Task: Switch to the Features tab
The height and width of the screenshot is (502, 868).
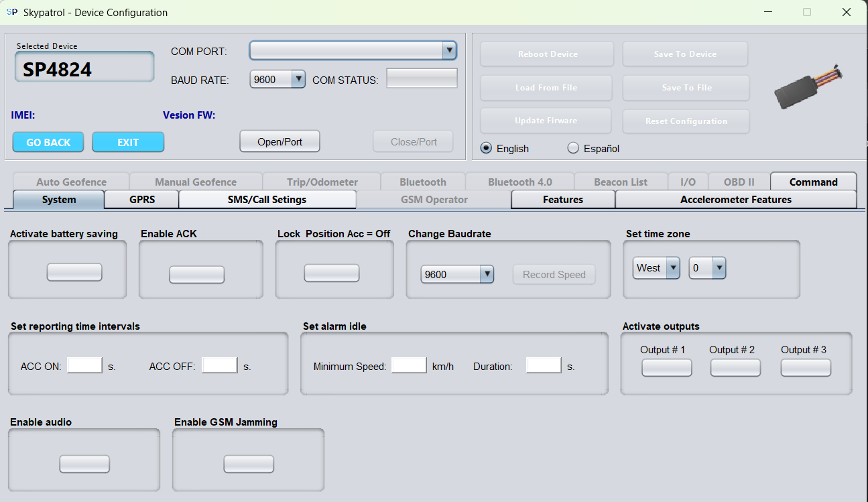Action: [563, 200]
